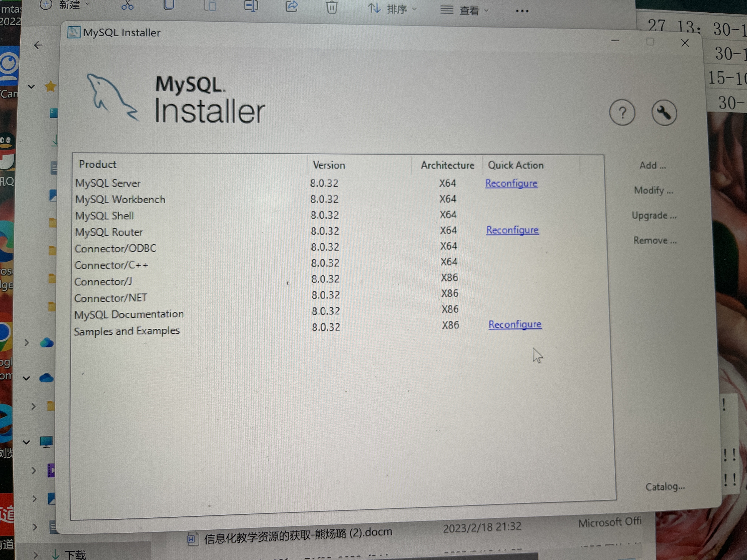Collapse the starred quick access section
The image size is (747, 560).
(31, 87)
